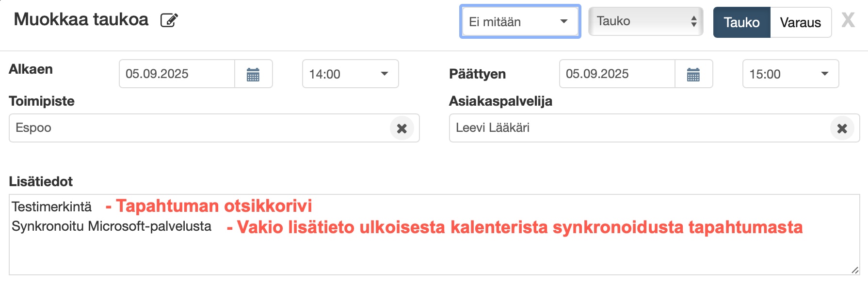Click the end date input field
868x285 pixels.
(617, 74)
